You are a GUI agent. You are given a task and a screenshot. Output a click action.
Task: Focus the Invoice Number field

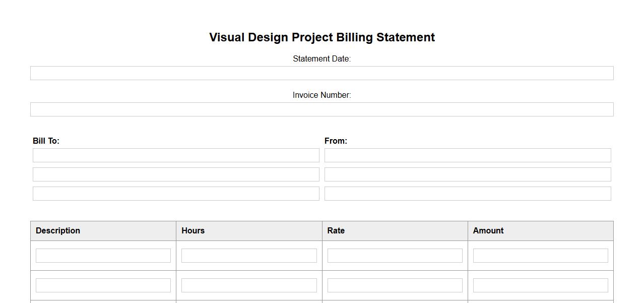(321, 109)
